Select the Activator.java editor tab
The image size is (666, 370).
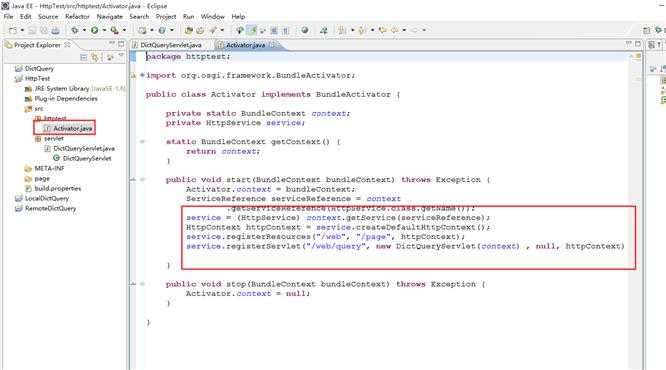tap(245, 45)
